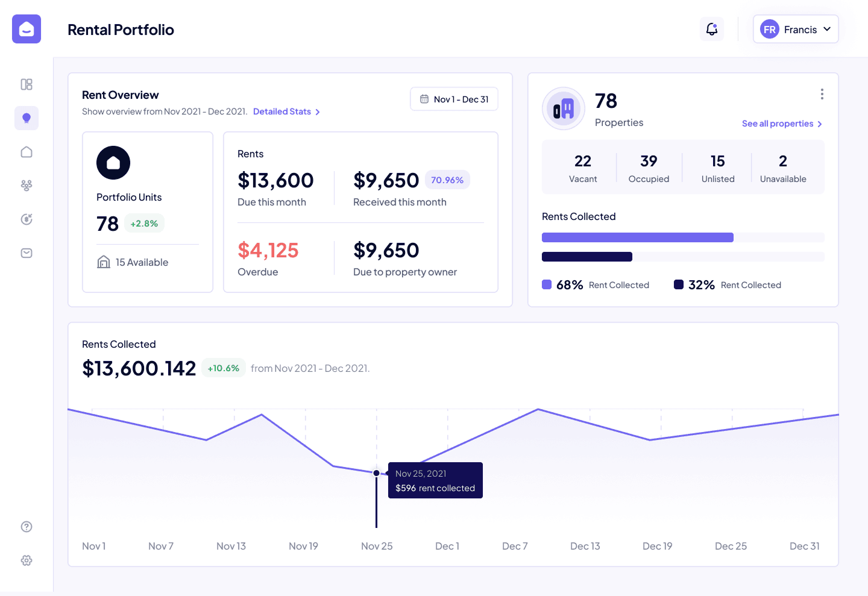The height and width of the screenshot is (596, 868).
Task: Click the purple 68% rent collected bar
Action: tap(637, 237)
